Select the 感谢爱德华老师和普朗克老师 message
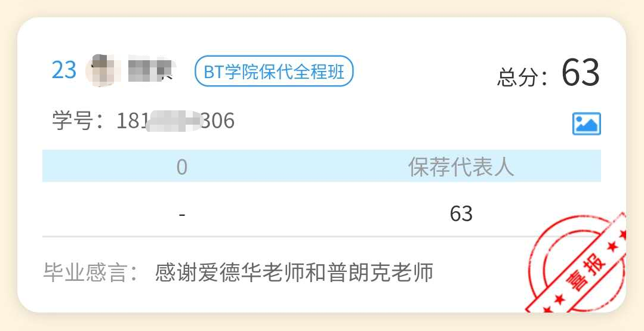The height and width of the screenshot is (331, 644). tap(294, 273)
